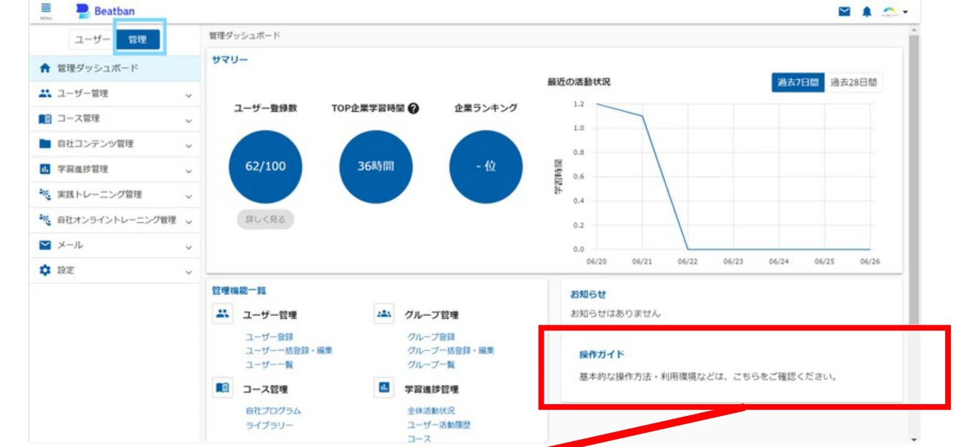Select the 過去28日間 range toggle
Image resolution: width=980 pixels, height=447 pixels.
click(853, 82)
